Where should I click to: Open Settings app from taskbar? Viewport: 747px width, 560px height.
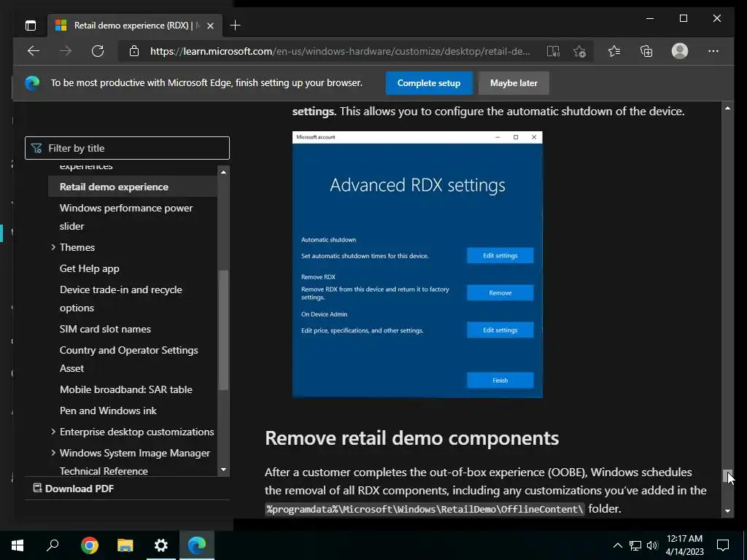tap(161, 545)
